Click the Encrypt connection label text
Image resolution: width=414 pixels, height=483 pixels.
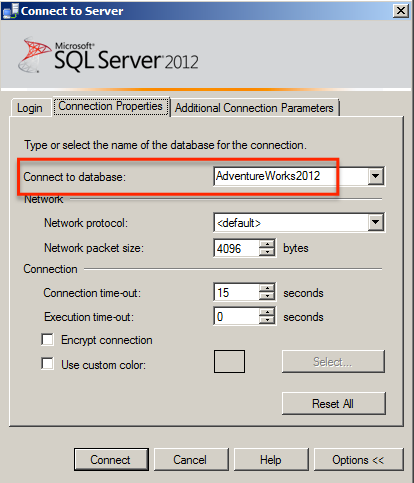coord(107,340)
